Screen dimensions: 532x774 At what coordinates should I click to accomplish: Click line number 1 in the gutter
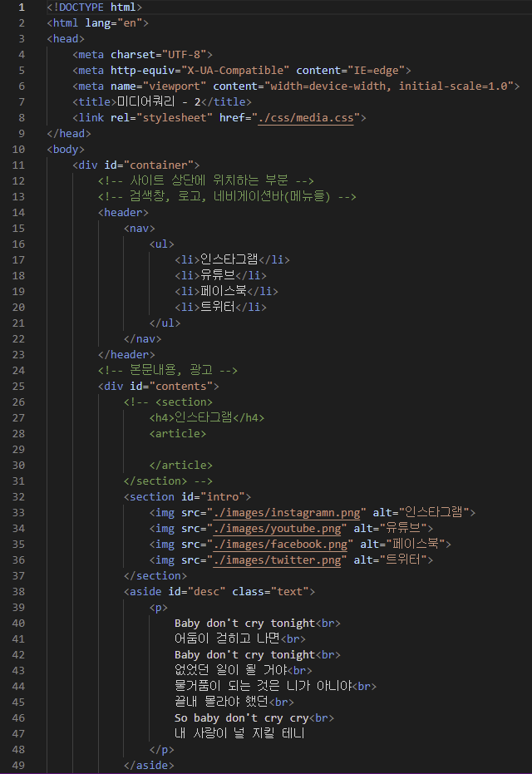coord(22,7)
